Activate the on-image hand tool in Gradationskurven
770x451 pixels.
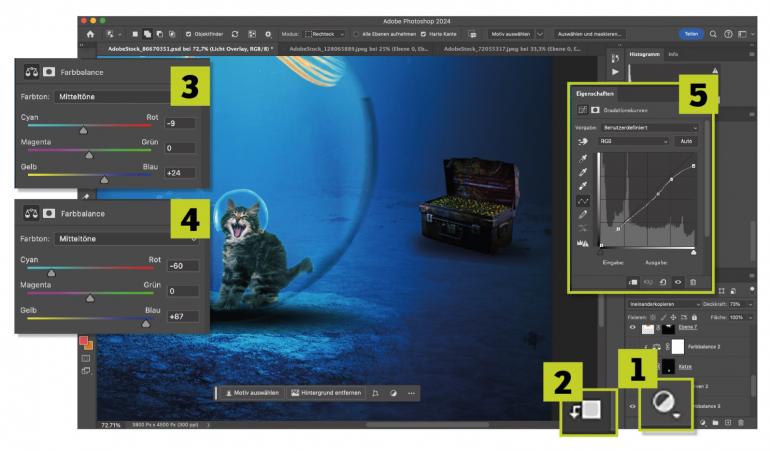coord(583,141)
